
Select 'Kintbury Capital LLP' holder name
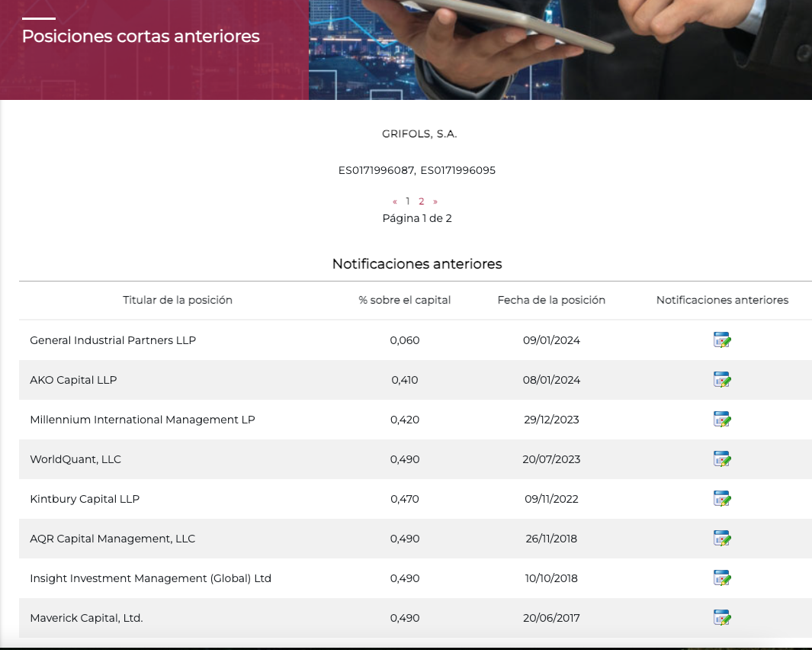pyautogui.click(x=85, y=499)
